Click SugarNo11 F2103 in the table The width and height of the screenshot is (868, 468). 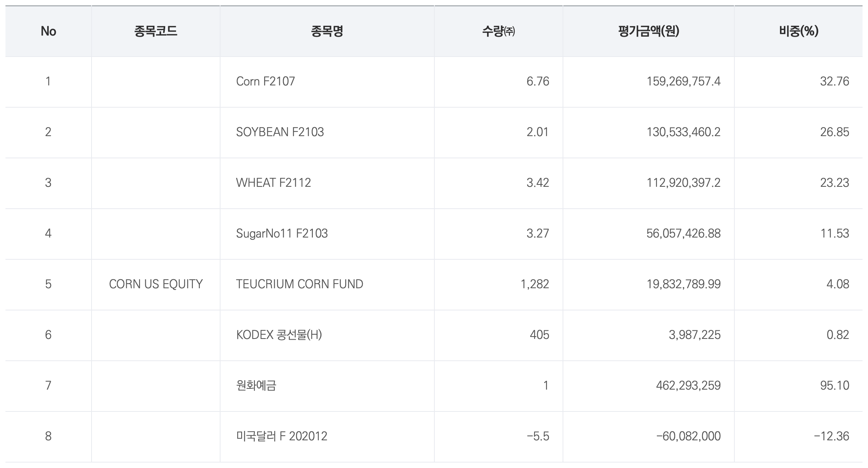pos(282,234)
